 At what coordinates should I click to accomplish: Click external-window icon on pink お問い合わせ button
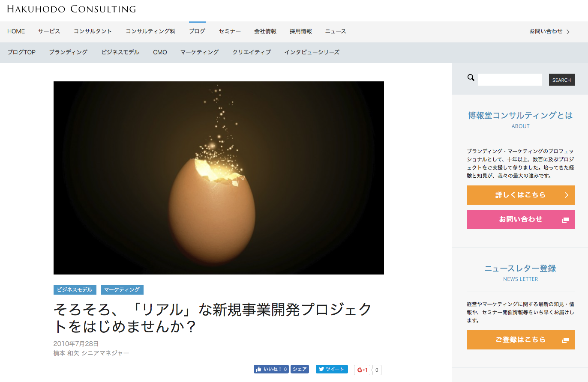coord(565,220)
